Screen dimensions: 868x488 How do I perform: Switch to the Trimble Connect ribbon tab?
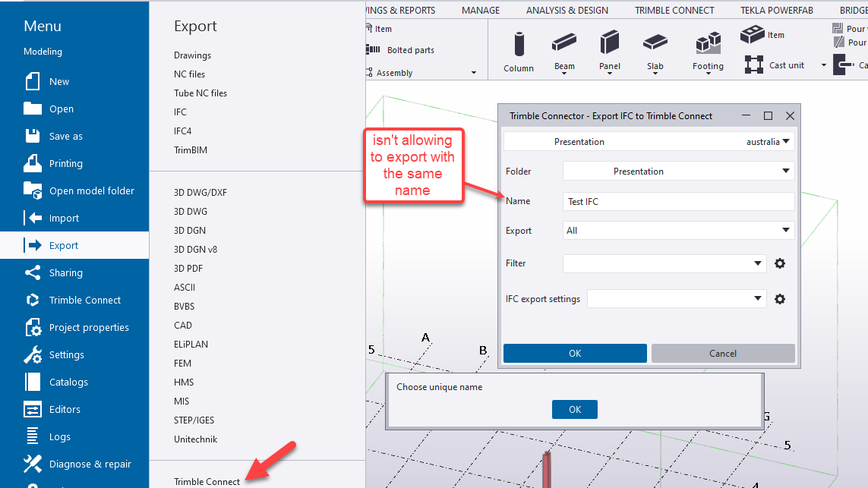[674, 10]
